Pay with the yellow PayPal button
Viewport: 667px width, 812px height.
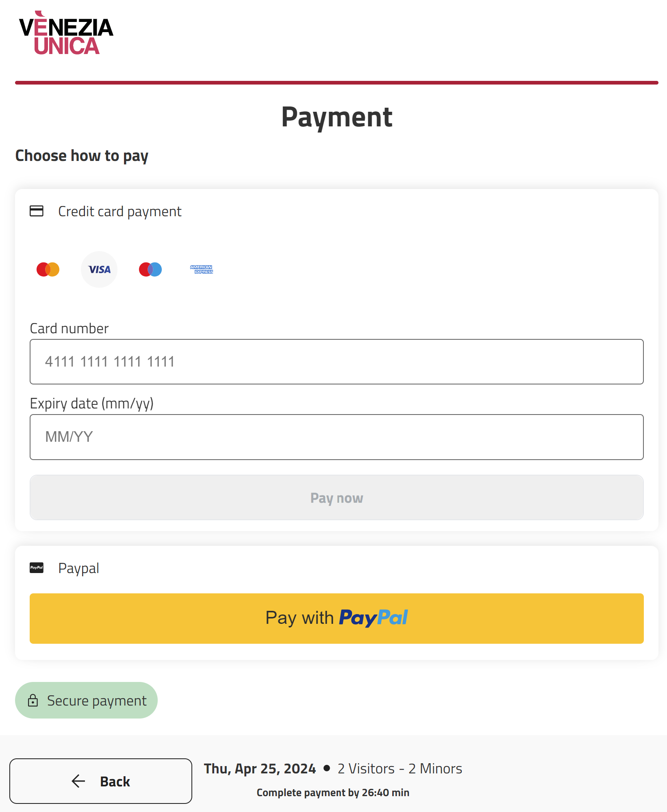point(337,618)
